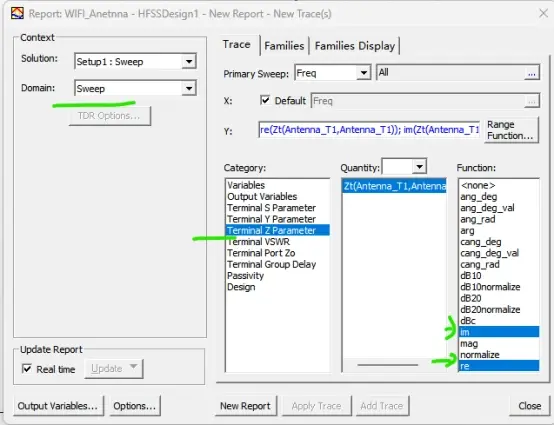Switch to the Families tab

click(284, 46)
